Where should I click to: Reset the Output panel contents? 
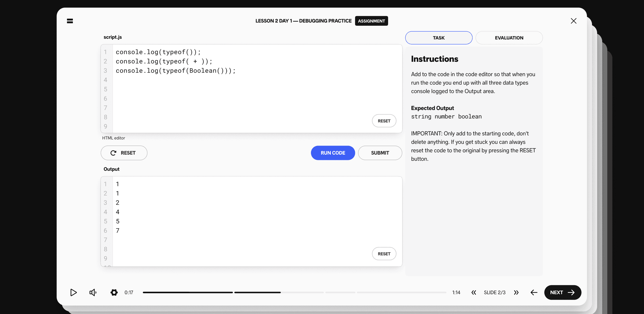coord(384,254)
